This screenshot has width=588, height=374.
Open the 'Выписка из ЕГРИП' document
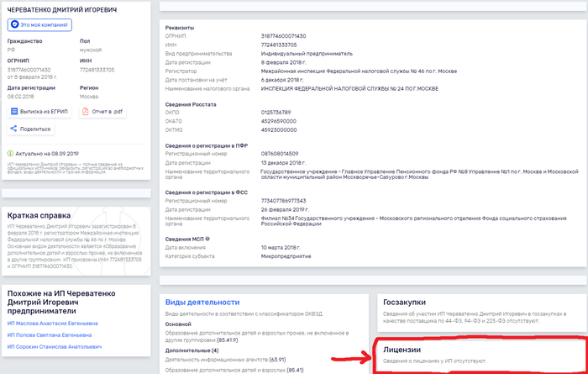point(39,112)
